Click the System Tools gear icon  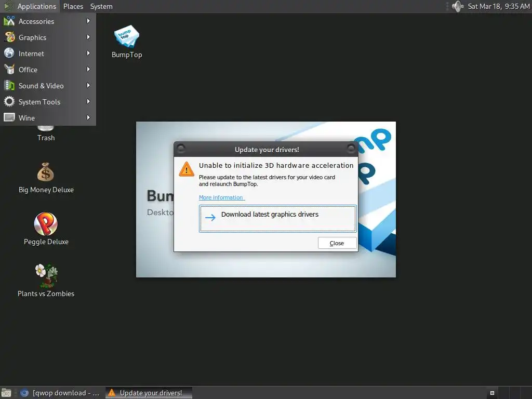9,101
